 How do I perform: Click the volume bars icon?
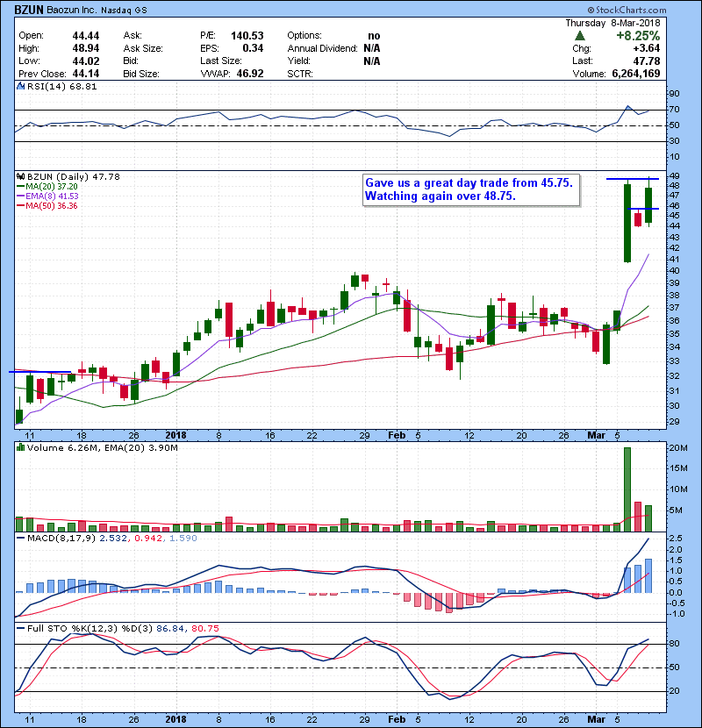20,447
